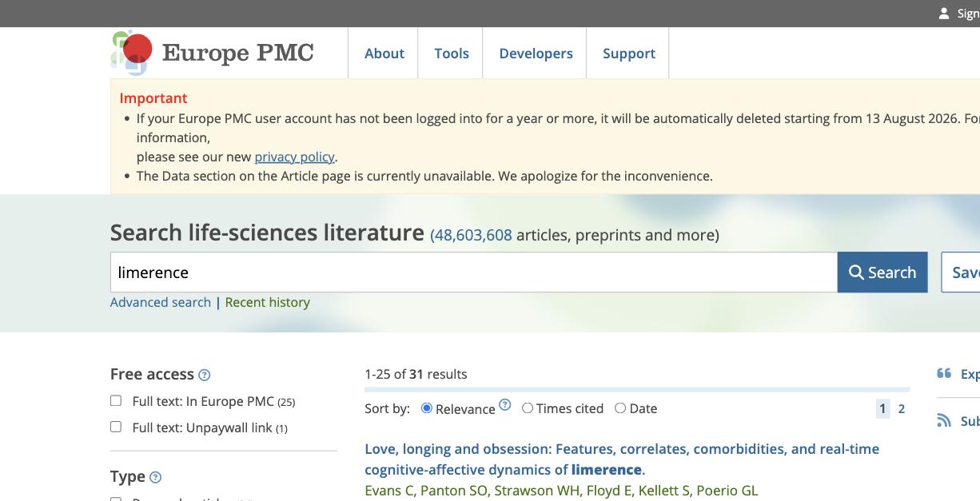Click the Europe PMC logo
The width and height of the screenshot is (980, 501).
[212, 53]
